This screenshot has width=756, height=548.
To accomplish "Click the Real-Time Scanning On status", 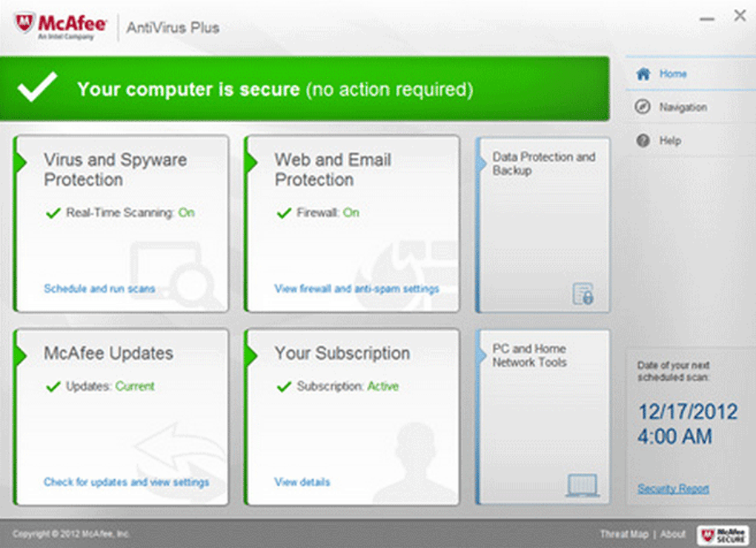I will 186,213.
